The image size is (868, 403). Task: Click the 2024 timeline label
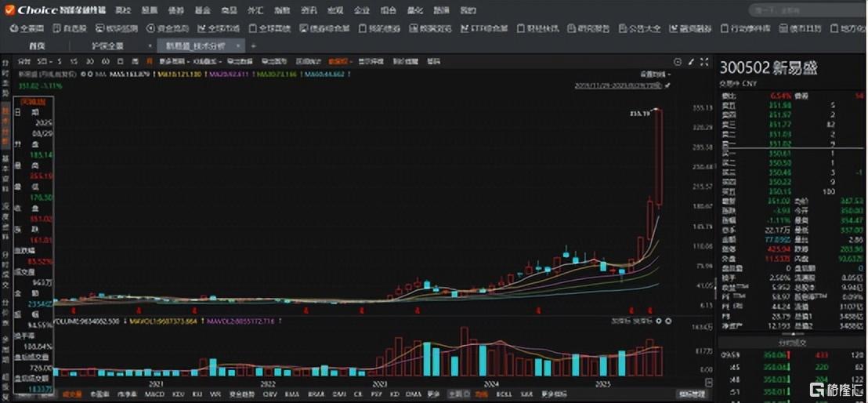tap(490, 383)
